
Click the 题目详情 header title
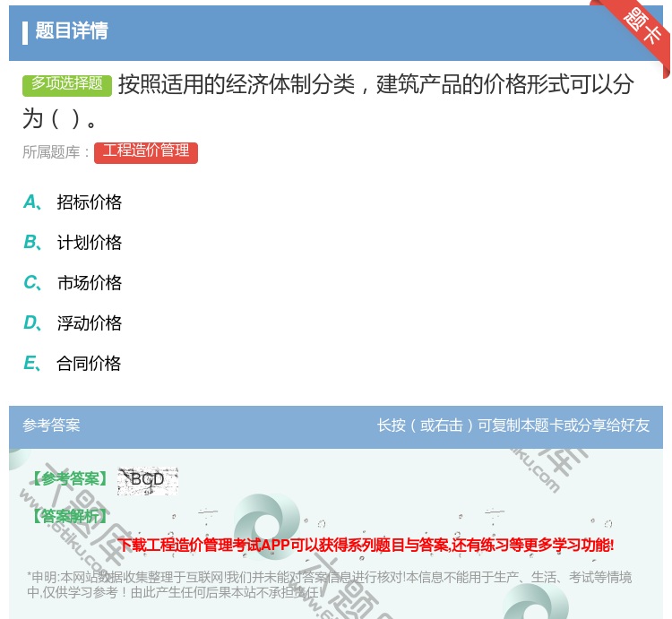coord(71,31)
